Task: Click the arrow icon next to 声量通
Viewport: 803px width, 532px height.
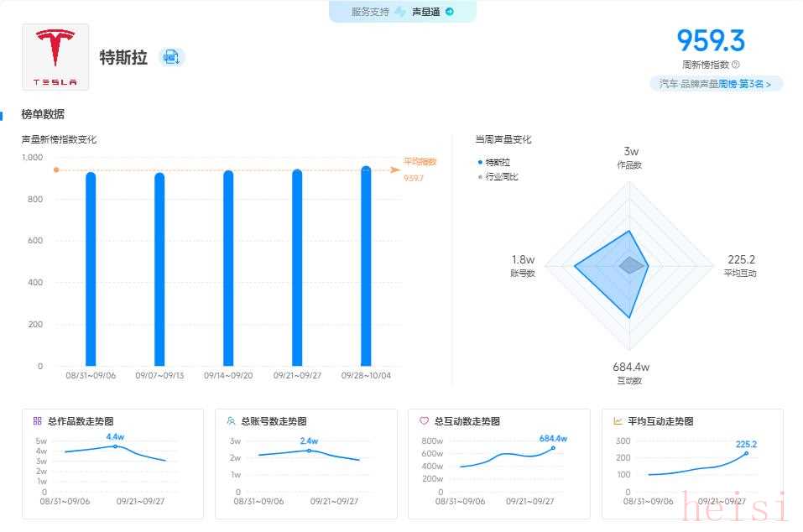Action: (450, 12)
